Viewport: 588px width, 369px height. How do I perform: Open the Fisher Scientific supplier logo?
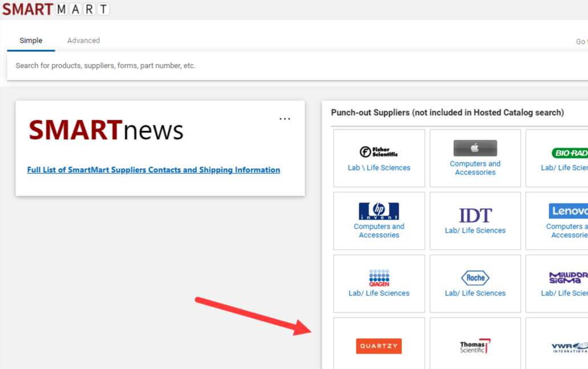click(379, 152)
